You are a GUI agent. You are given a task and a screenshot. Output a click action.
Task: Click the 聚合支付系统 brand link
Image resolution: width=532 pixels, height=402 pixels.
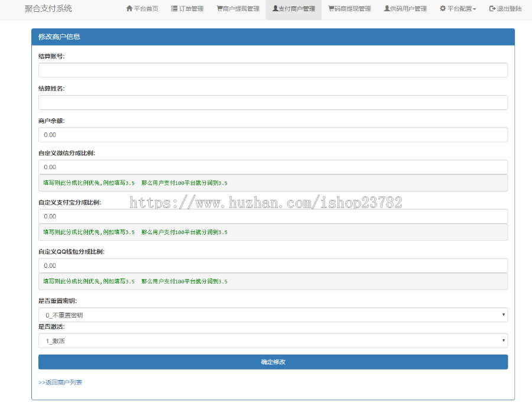click(48, 9)
